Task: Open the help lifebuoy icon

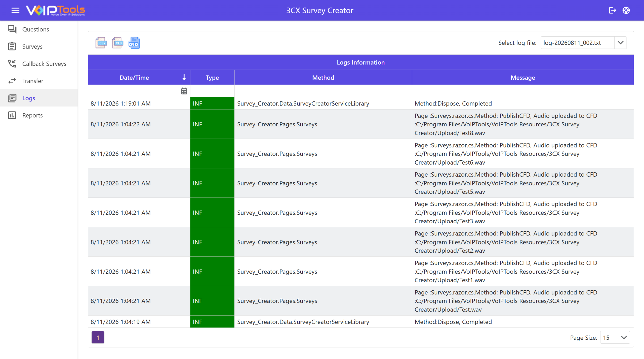Action: pyautogui.click(x=626, y=10)
